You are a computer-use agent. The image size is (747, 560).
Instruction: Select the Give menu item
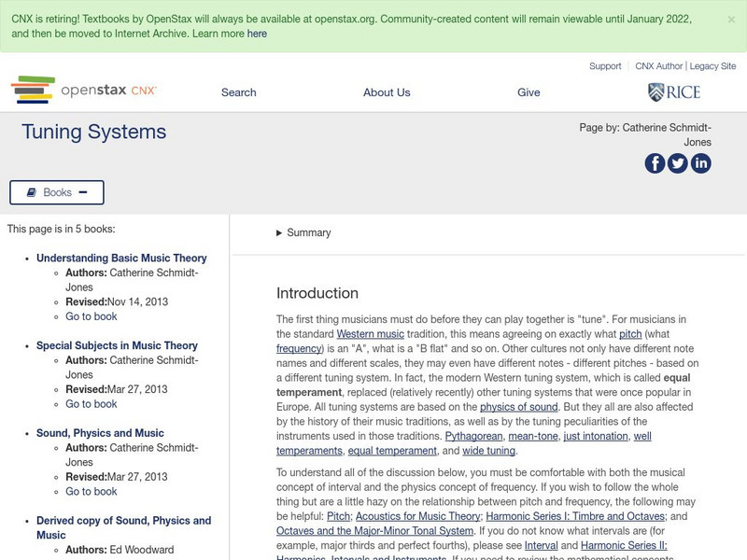[529, 92]
